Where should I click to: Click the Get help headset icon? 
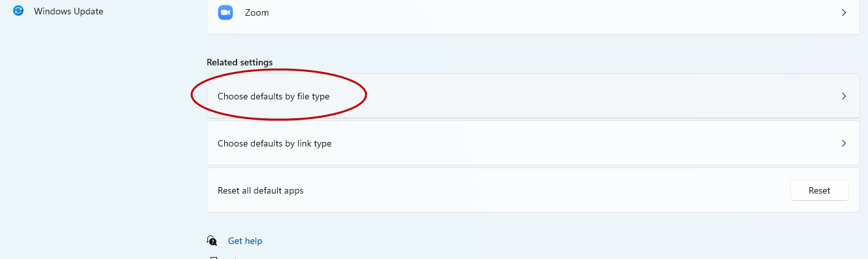coord(212,241)
